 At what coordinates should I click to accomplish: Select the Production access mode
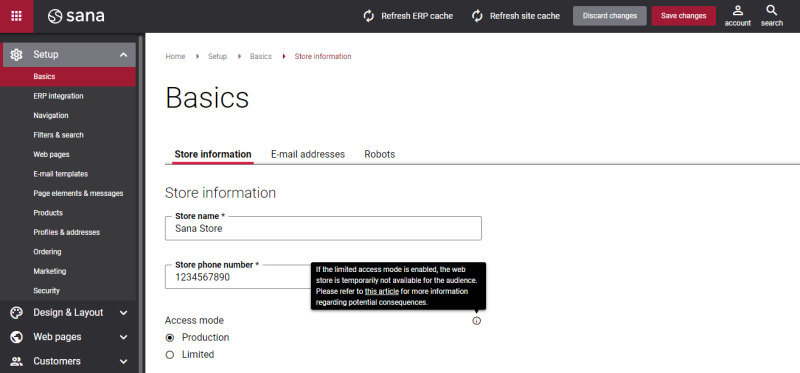(x=170, y=338)
